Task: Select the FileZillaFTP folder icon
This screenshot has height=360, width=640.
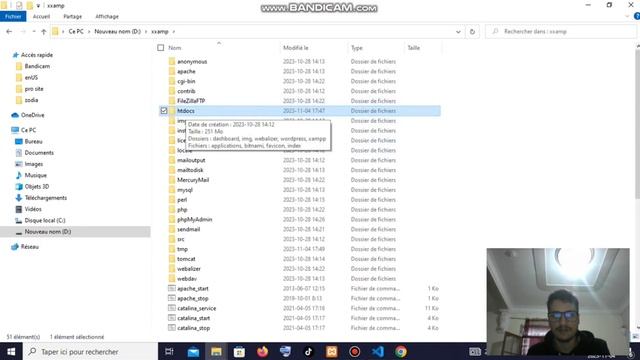Action: (x=172, y=101)
